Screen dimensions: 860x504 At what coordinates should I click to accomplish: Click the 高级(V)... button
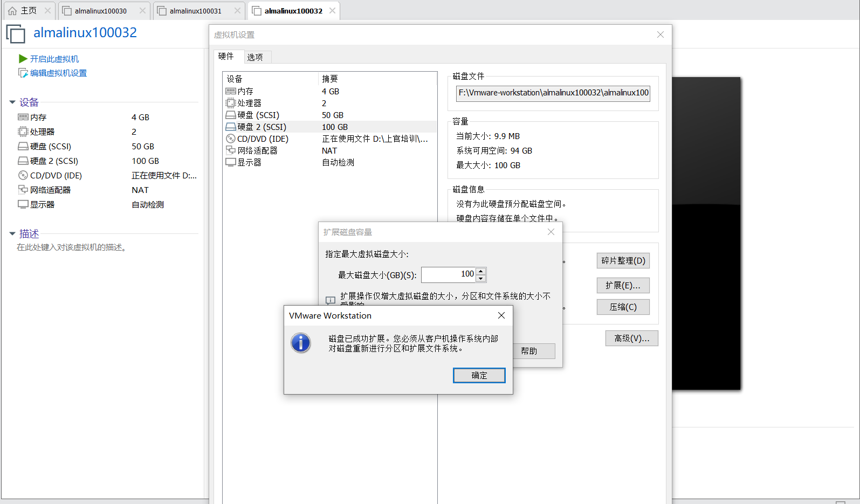(x=632, y=338)
